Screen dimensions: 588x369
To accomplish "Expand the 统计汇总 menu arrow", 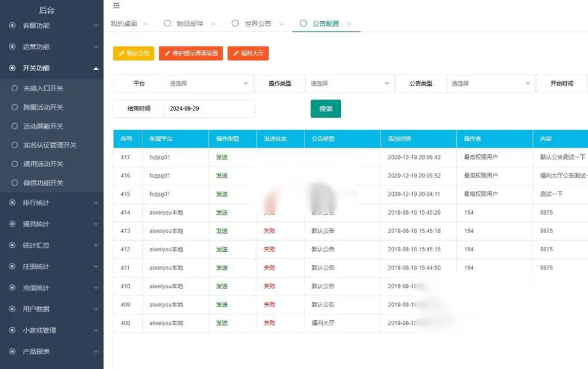I will 96,245.
